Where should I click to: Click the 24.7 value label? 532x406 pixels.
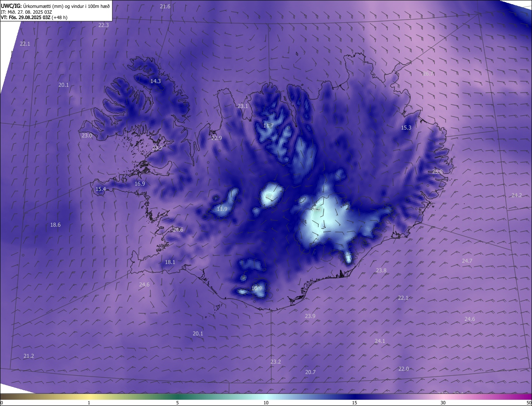467,261
